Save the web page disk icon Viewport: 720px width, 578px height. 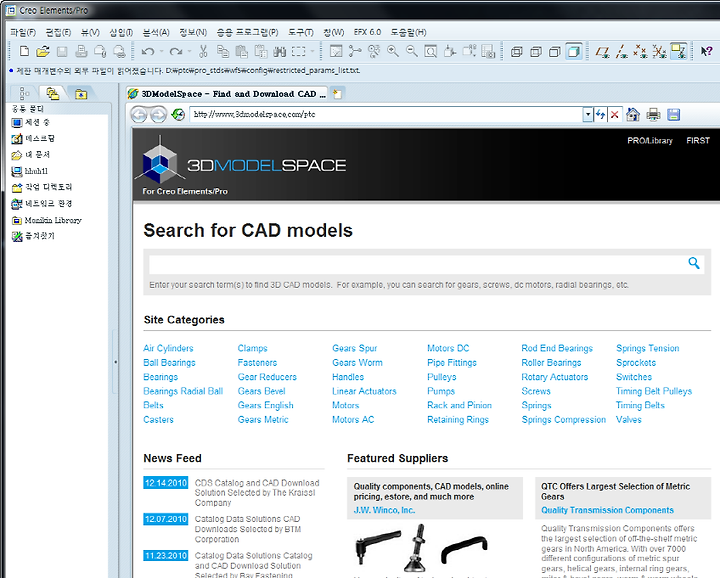[x=674, y=114]
